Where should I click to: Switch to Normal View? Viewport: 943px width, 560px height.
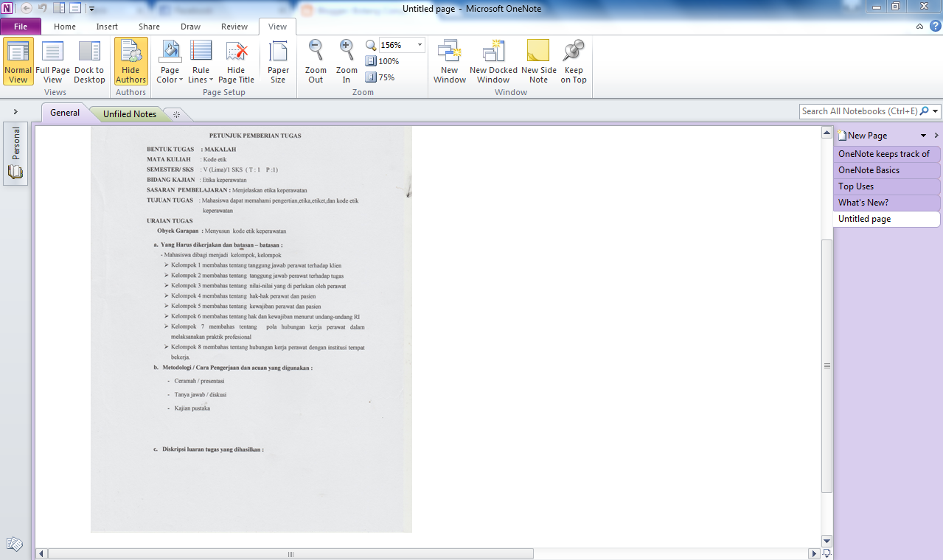click(18, 63)
